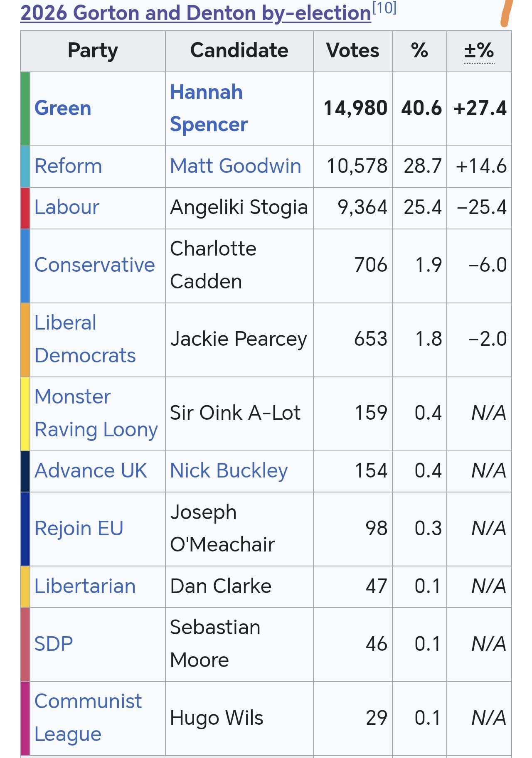Image resolution: width=532 pixels, height=758 pixels.
Task: Click the ±% column header abbreviation
Action: coord(479,51)
